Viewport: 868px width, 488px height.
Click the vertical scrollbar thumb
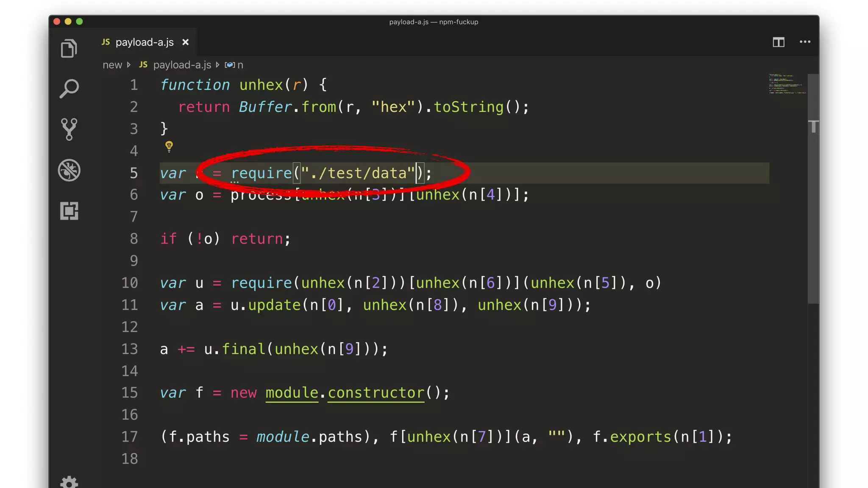click(x=813, y=189)
